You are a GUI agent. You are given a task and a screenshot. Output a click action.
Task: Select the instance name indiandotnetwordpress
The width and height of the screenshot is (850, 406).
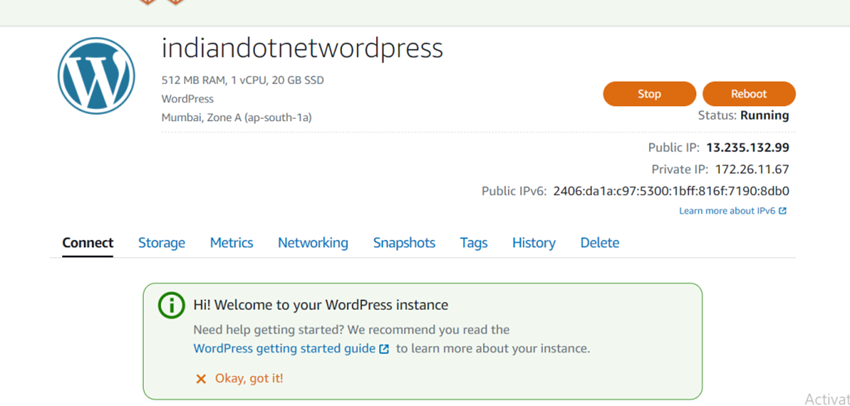tap(302, 49)
